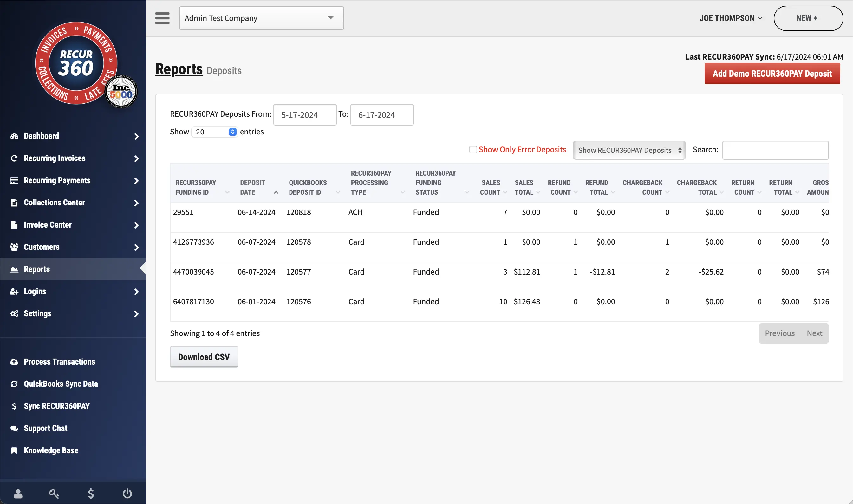
Task: Click the Process Transactions cloud icon
Action: coord(14,362)
